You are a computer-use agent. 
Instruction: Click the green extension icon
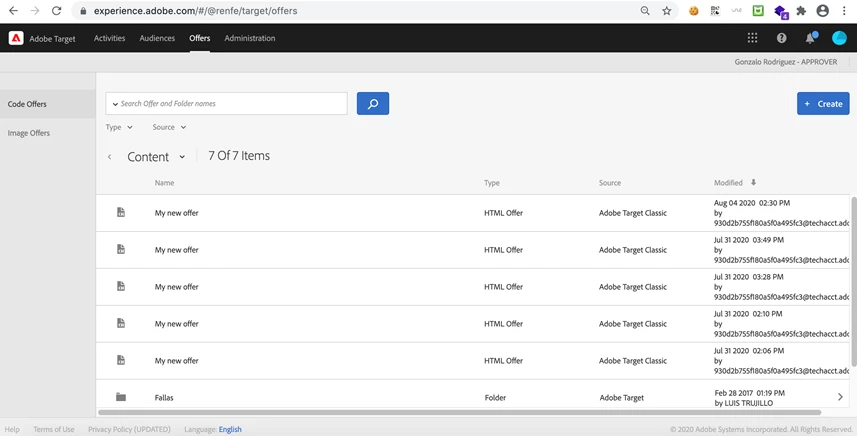[758, 10]
